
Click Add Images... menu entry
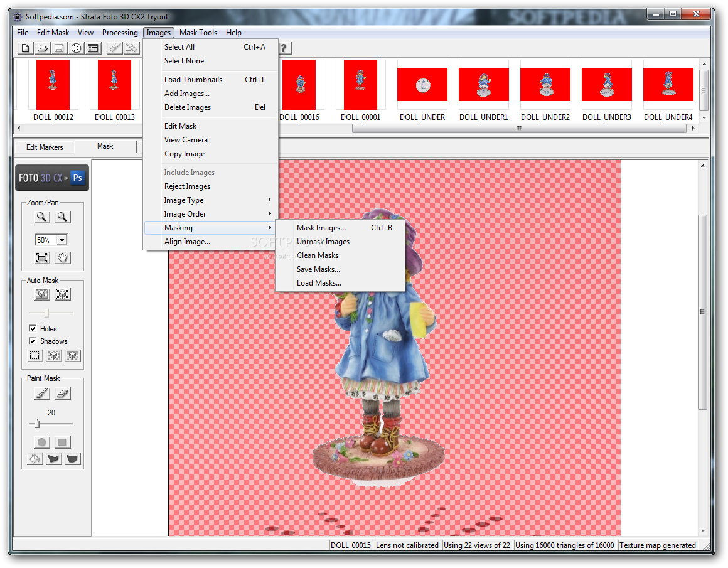(211, 94)
